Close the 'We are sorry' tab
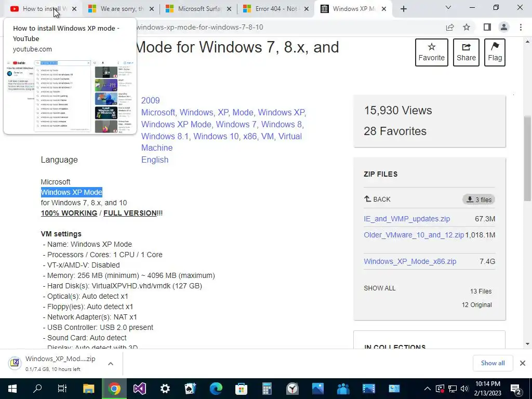This screenshot has height=399, width=532. (152, 9)
